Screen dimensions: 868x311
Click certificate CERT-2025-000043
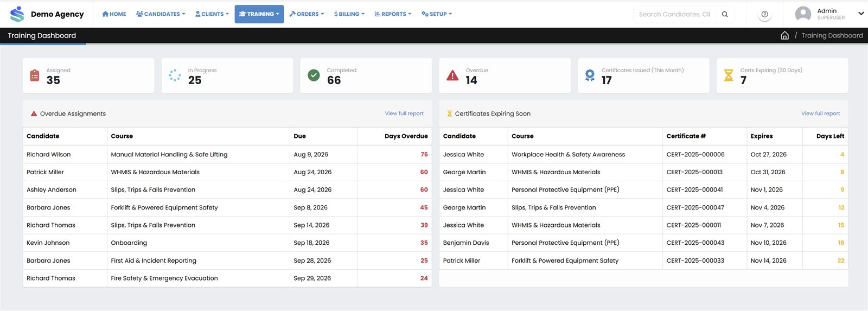click(x=695, y=243)
